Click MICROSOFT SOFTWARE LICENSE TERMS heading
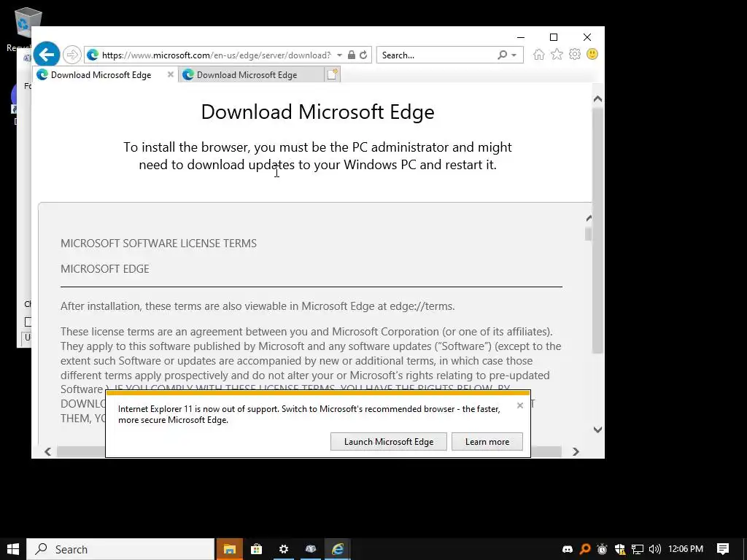747x560 pixels. 158,244
